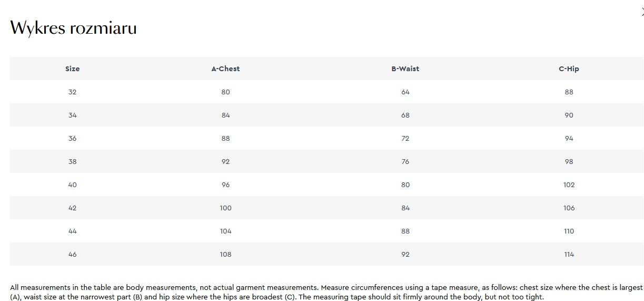Click hip value 114 for size 46

tap(569, 254)
